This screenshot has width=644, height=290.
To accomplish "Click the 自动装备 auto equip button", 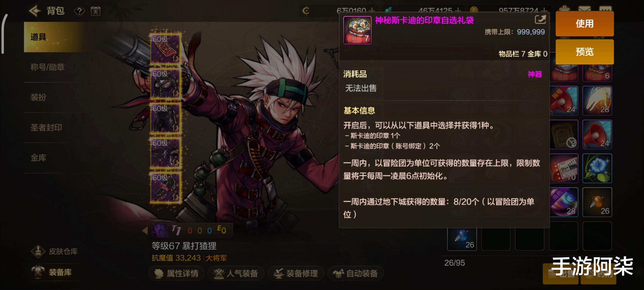I will [356, 273].
